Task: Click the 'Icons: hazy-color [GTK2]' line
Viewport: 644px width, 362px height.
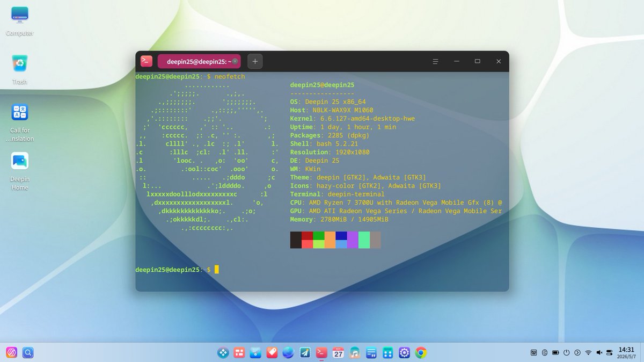Action: click(x=366, y=186)
